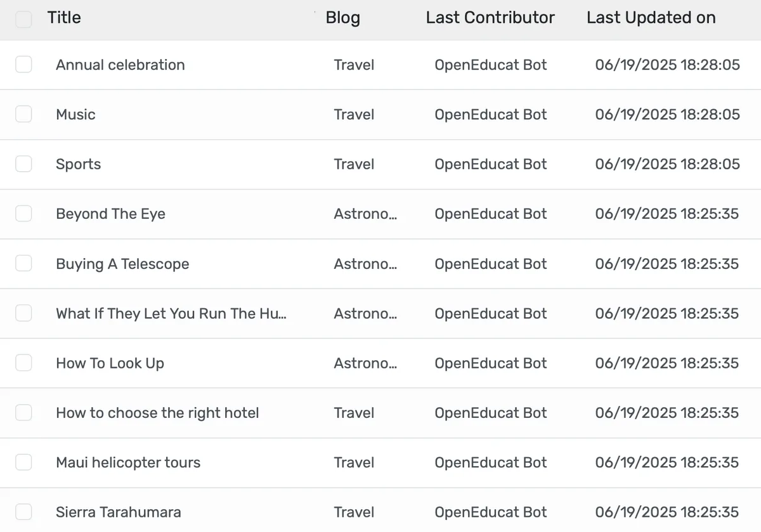Check the Buying A Telescope row checkbox

click(x=23, y=263)
